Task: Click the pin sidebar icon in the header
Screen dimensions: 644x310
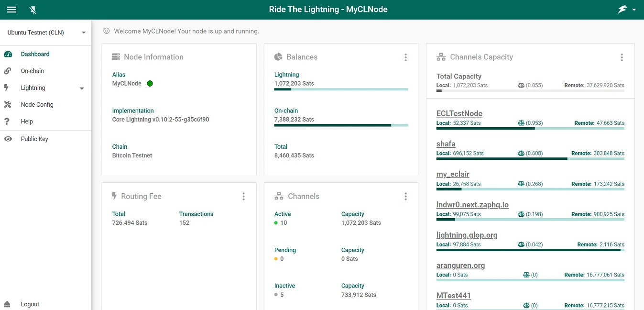Action: tap(33, 10)
